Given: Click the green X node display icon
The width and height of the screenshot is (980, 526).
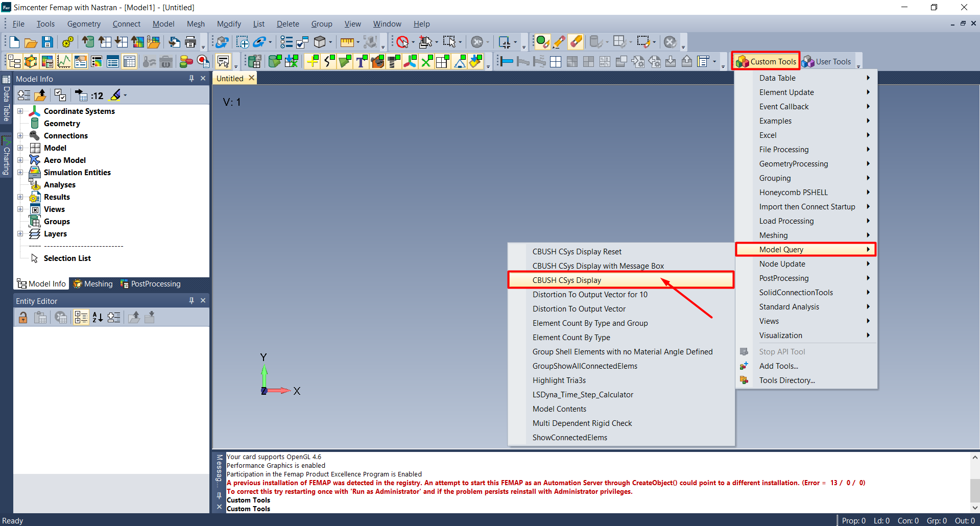Looking at the screenshot, I should 426,62.
